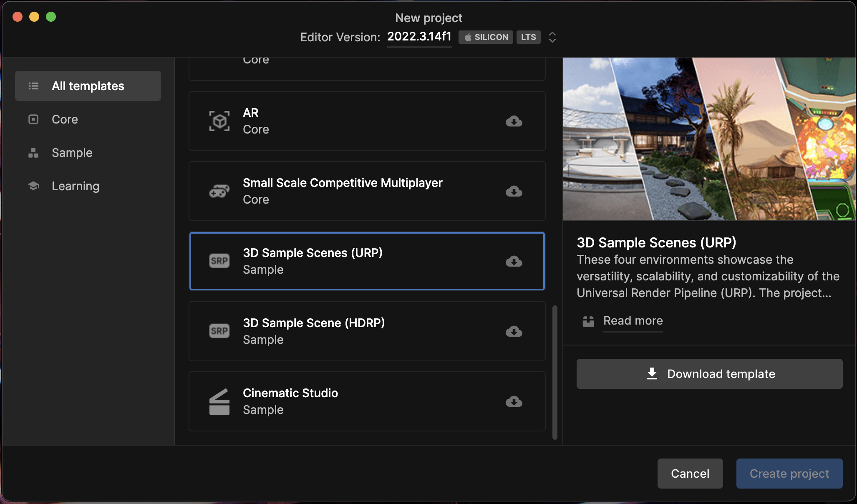This screenshot has width=857, height=504.
Task: Click the editor version number 2022.3.14f1
Action: coord(419,37)
